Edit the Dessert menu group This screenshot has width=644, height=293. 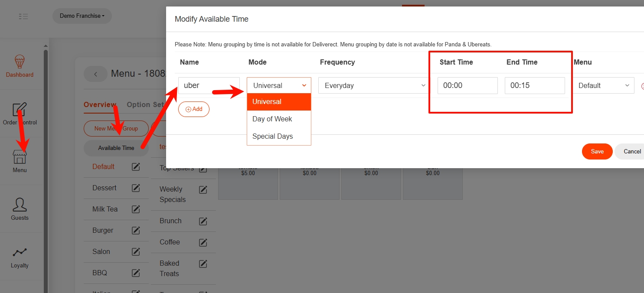click(136, 188)
